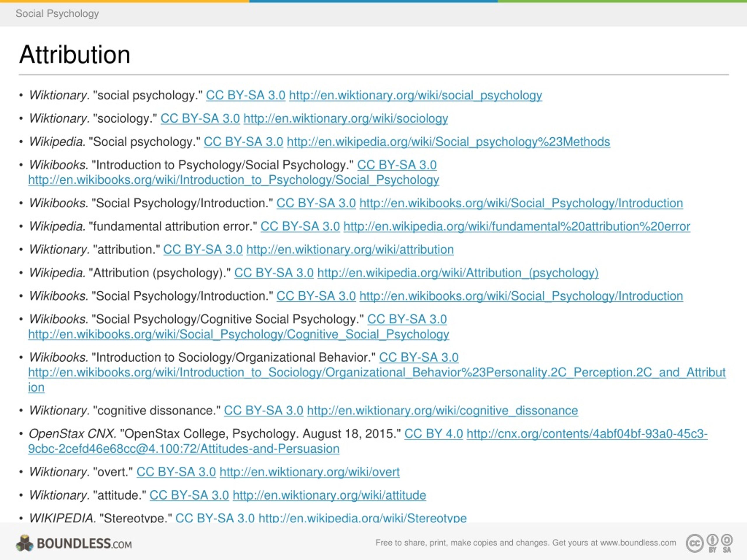Click the "Social Psychology" header text
747x560 pixels.
tap(57, 13)
